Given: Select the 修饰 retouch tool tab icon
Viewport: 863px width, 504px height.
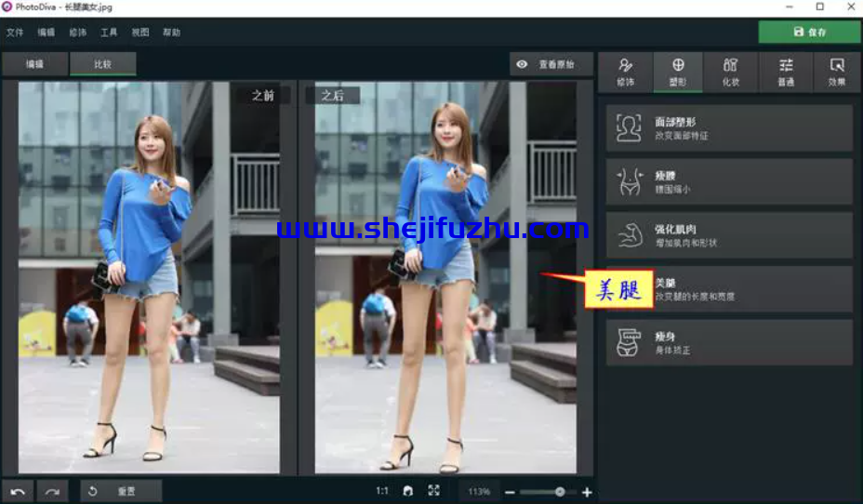Looking at the screenshot, I should click(x=625, y=72).
